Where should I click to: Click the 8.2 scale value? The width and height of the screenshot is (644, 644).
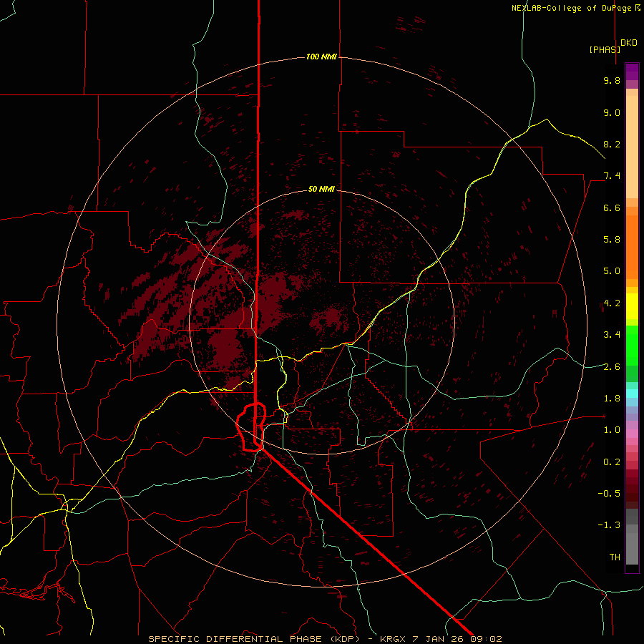pyautogui.click(x=612, y=144)
